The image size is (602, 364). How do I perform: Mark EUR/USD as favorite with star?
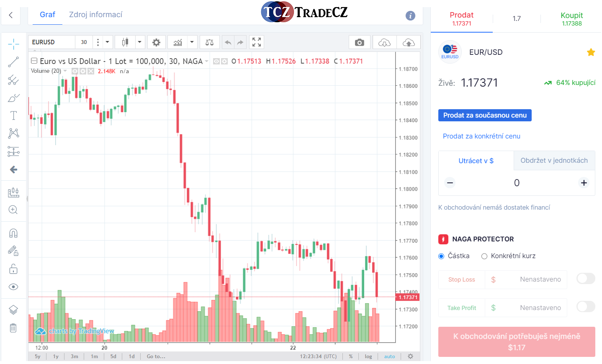591,52
